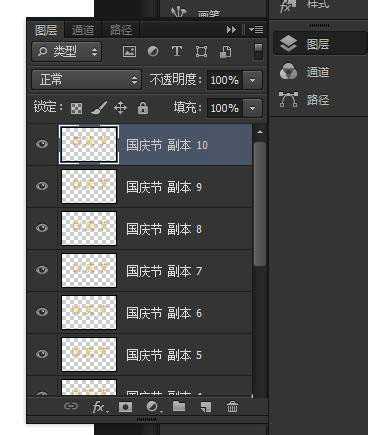Add layer style fx button
The image size is (368, 435).
(99, 407)
